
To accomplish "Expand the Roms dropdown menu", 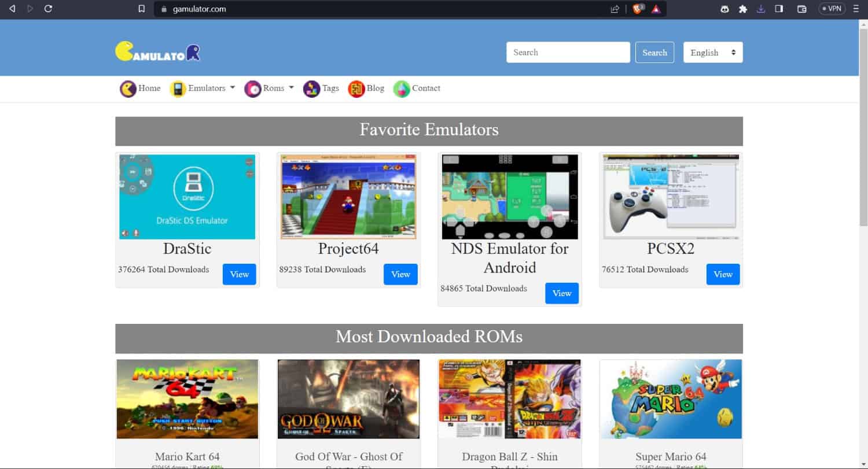I will point(278,88).
